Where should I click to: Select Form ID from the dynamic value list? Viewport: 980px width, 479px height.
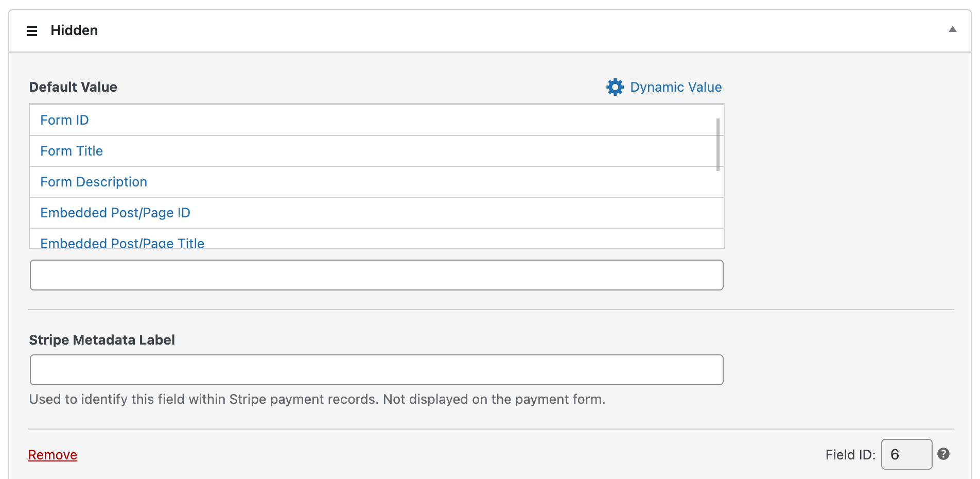[x=64, y=120]
